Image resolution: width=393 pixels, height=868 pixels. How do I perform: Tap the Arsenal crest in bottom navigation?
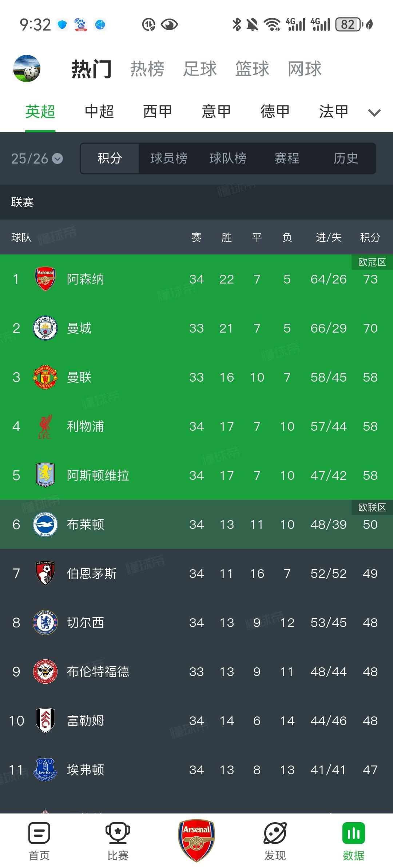pos(196,840)
